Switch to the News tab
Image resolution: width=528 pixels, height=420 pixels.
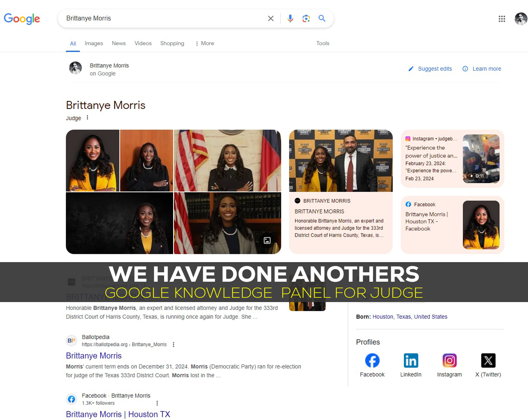[x=119, y=43]
